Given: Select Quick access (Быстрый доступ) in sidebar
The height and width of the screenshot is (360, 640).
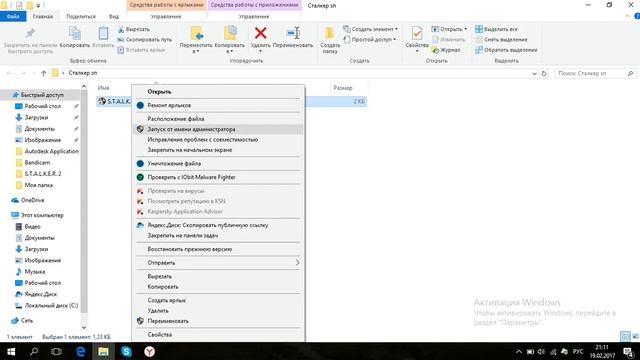Looking at the screenshot, I should (42, 95).
